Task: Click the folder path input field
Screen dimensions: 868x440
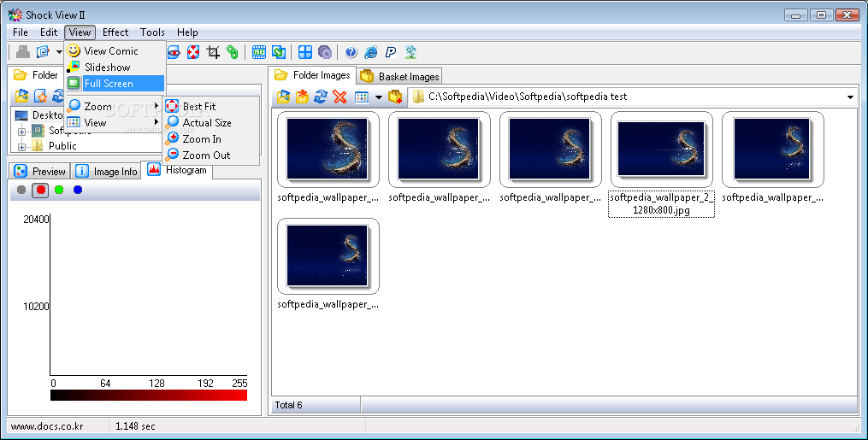Action: 633,97
